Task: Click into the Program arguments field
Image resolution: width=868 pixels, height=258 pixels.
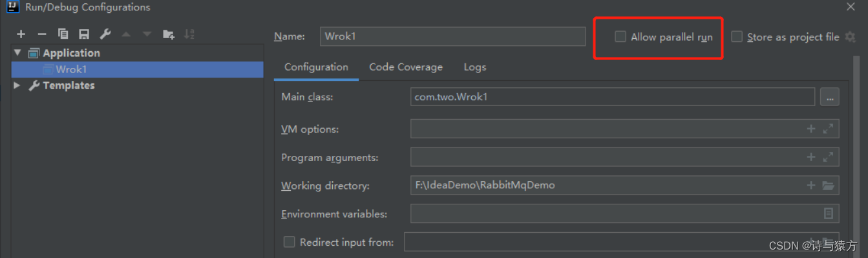Action: click(625, 157)
